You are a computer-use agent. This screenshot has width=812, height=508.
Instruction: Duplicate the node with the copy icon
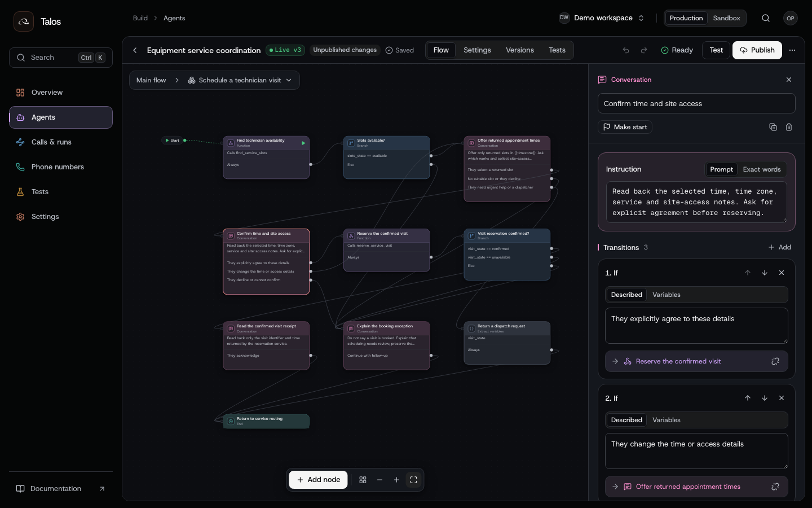(x=773, y=127)
